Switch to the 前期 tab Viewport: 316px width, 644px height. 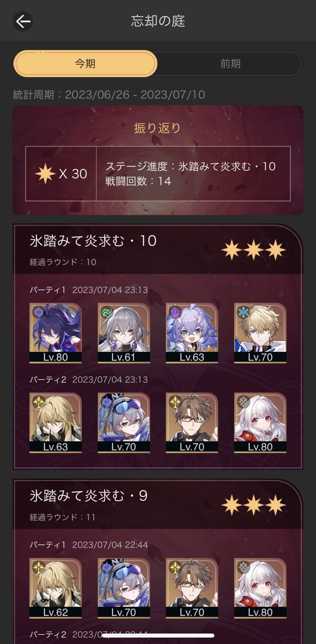click(230, 63)
